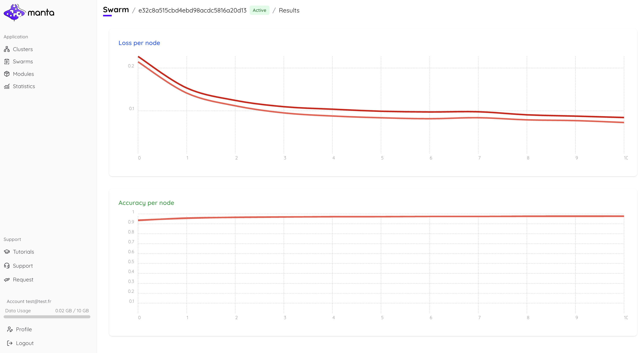Click the Profile user icon
644x353 pixels.
pyautogui.click(x=10, y=329)
